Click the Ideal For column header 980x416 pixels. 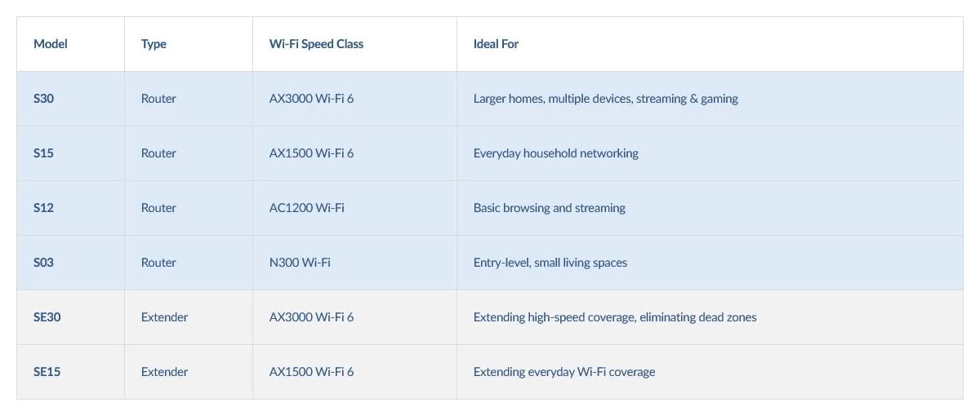tap(496, 44)
